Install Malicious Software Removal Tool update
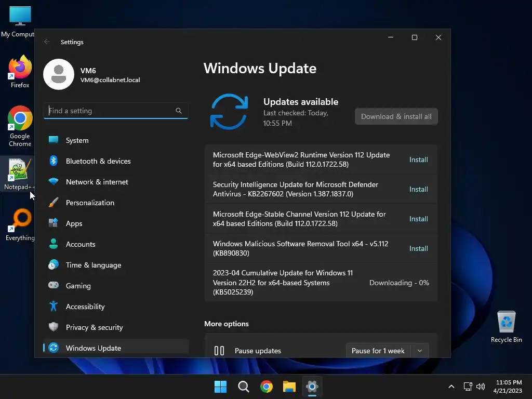This screenshot has height=399, width=532. (x=418, y=248)
